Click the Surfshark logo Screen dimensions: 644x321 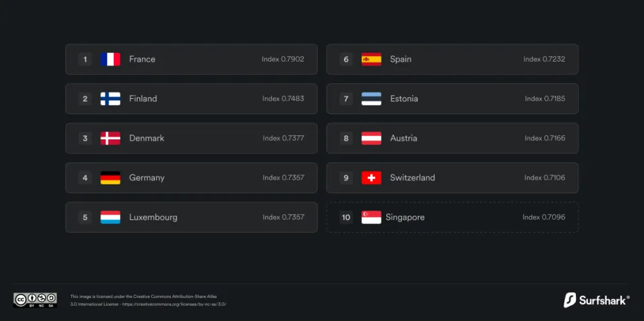click(596, 300)
